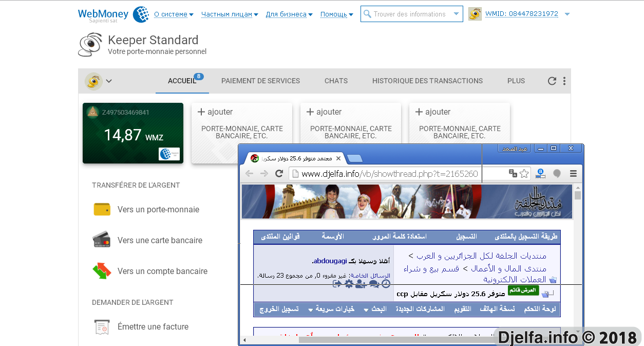644x346 pixels.
Task: Click the Djelfa forum header banner
Action: pyautogui.click(x=407, y=202)
